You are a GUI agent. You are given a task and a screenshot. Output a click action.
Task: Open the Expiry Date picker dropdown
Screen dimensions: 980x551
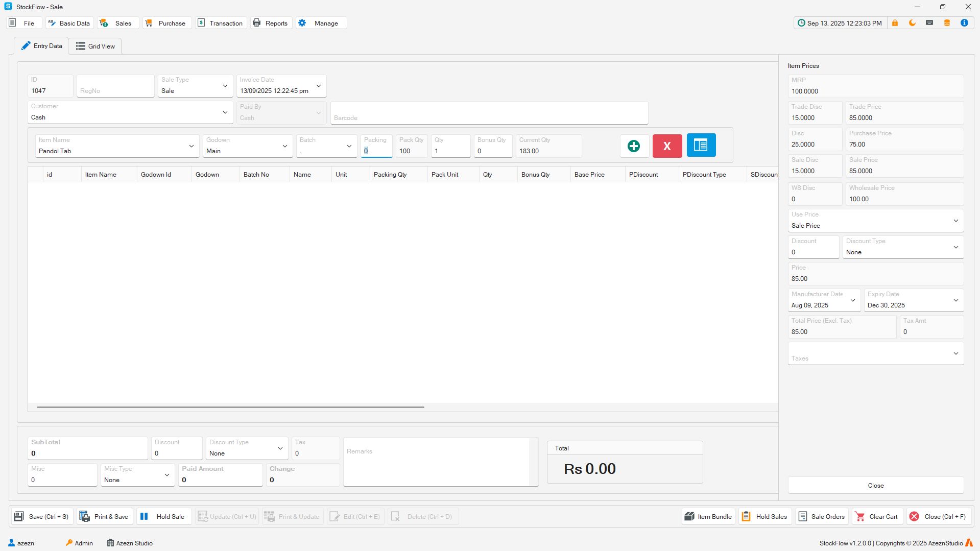point(955,300)
